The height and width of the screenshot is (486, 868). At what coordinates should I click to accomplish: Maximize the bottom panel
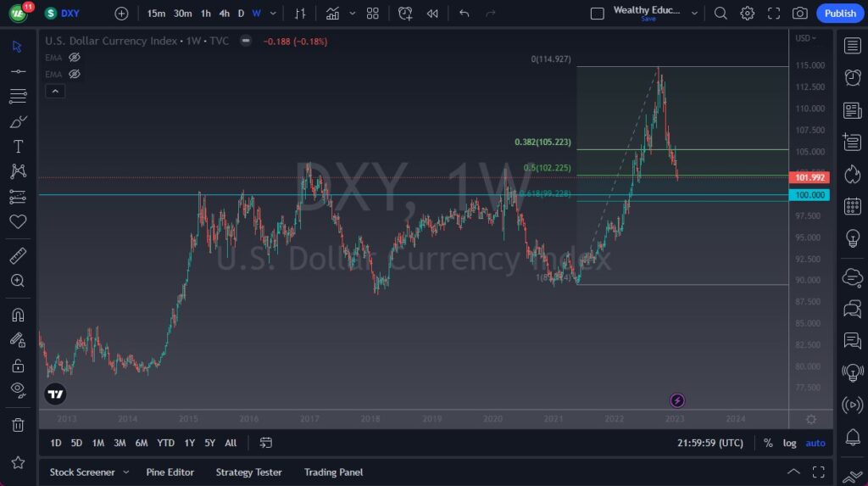818,472
